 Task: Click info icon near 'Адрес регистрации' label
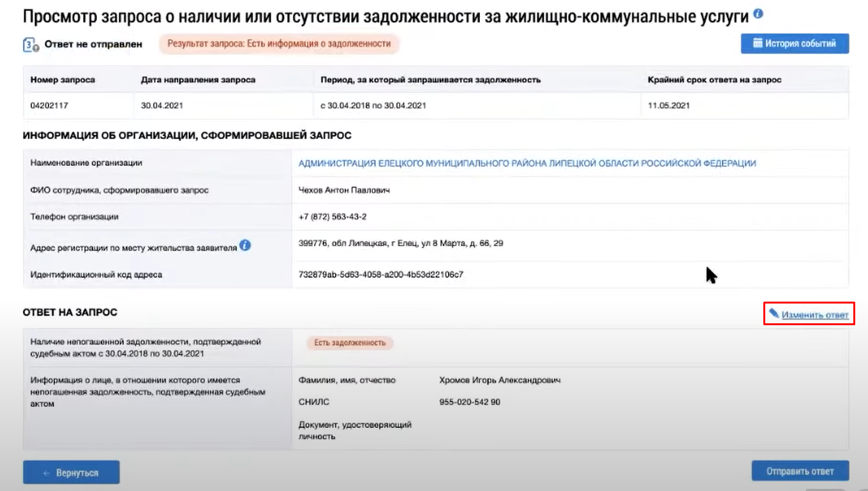[245, 246]
